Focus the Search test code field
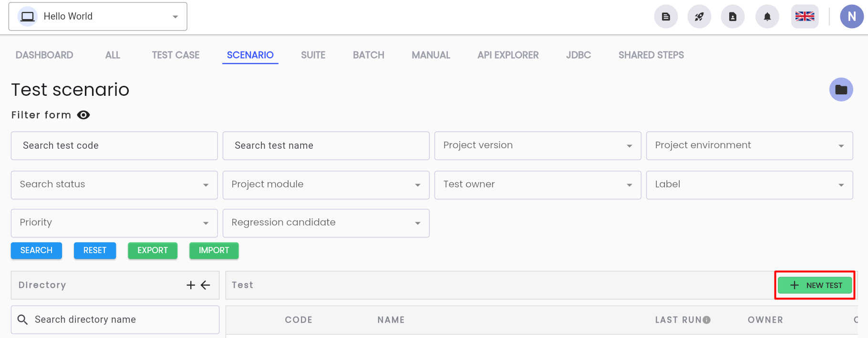Viewport: 868px width, 338px height. (114, 145)
